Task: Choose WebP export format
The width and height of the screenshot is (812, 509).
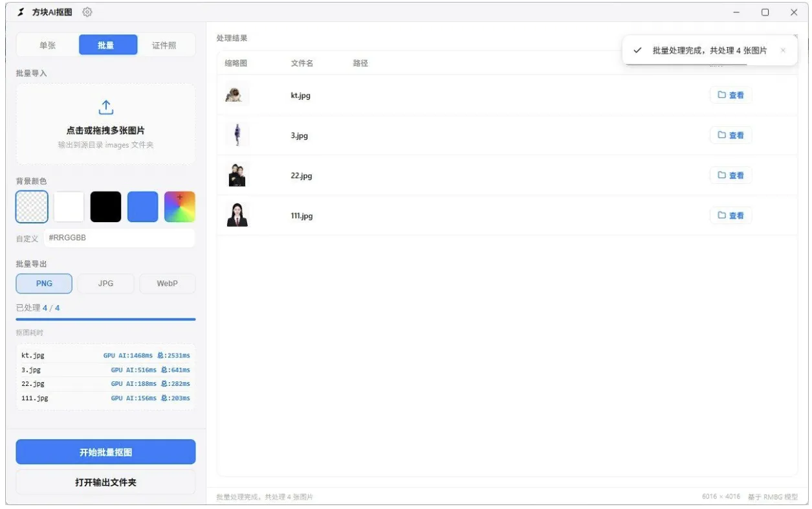Action: [x=167, y=284]
